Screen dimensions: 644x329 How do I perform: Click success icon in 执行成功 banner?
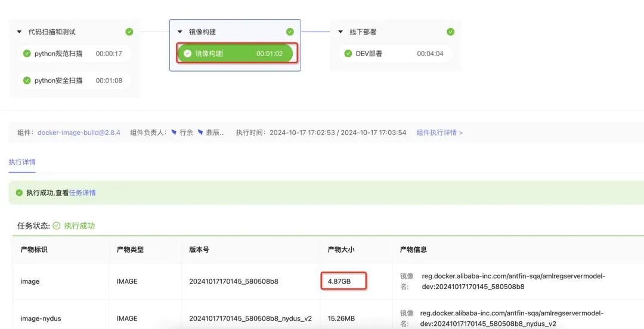(19, 192)
